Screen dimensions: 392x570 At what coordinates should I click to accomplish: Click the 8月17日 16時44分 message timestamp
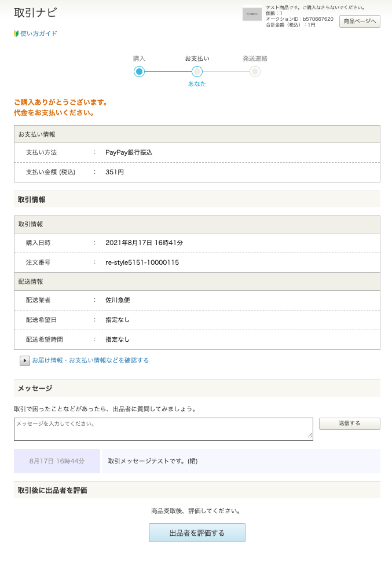(57, 461)
